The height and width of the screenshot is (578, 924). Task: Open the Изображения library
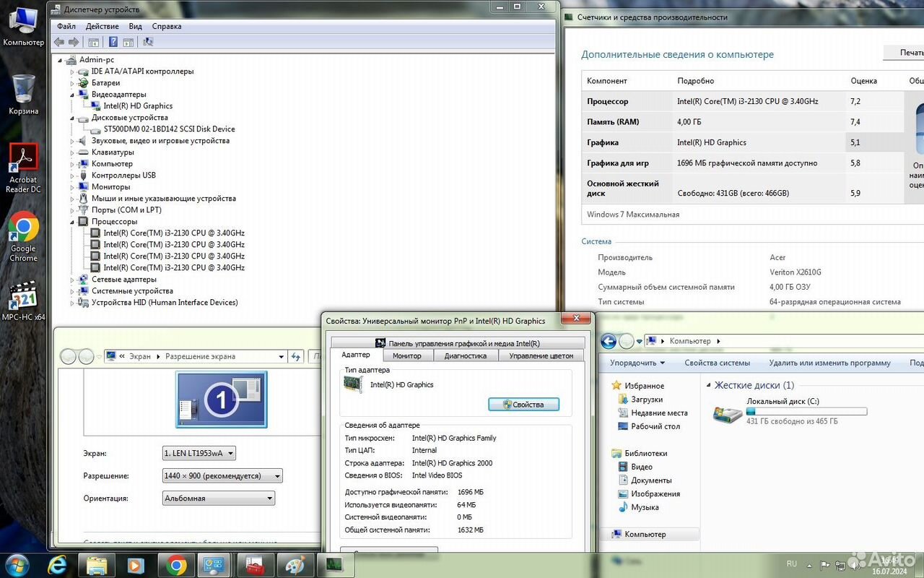(x=650, y=494)
